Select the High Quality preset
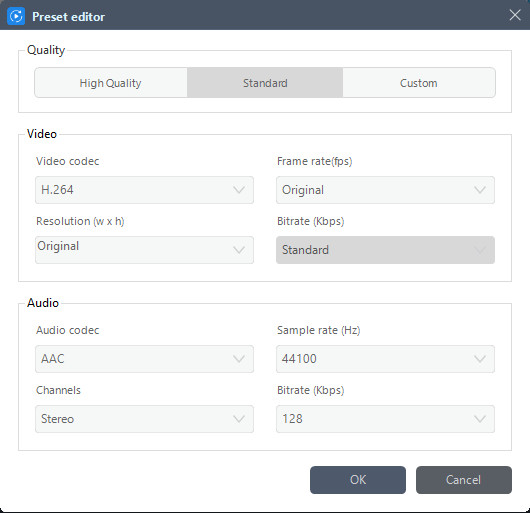The width and height of the screenshot is (530, 513). [111, 83]
